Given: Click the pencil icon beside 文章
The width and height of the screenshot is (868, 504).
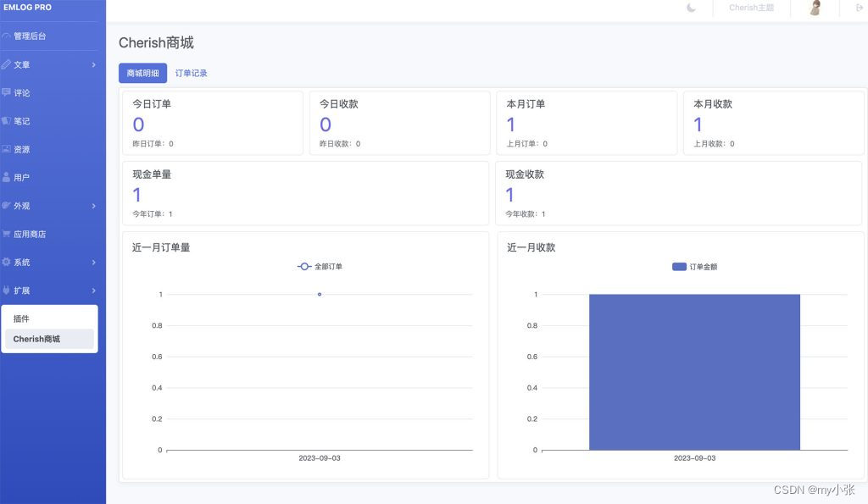Looking at the screenshot, I should click(6, 64).
